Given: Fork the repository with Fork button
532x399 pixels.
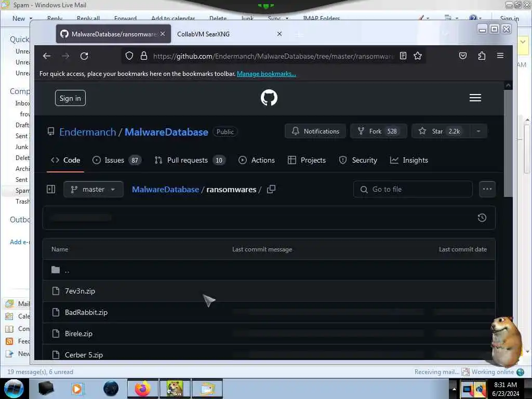Looking at the screenshot, I should [378, 131].
